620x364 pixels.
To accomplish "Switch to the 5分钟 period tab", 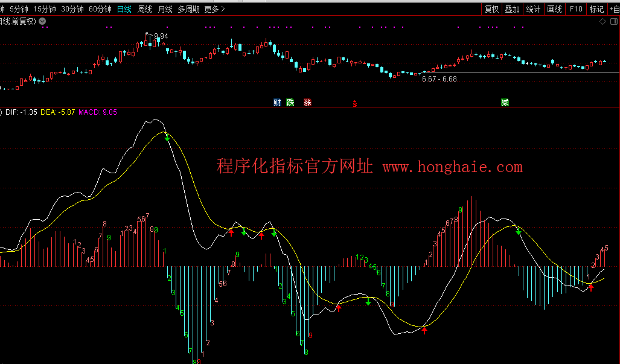I will (19, 9).
